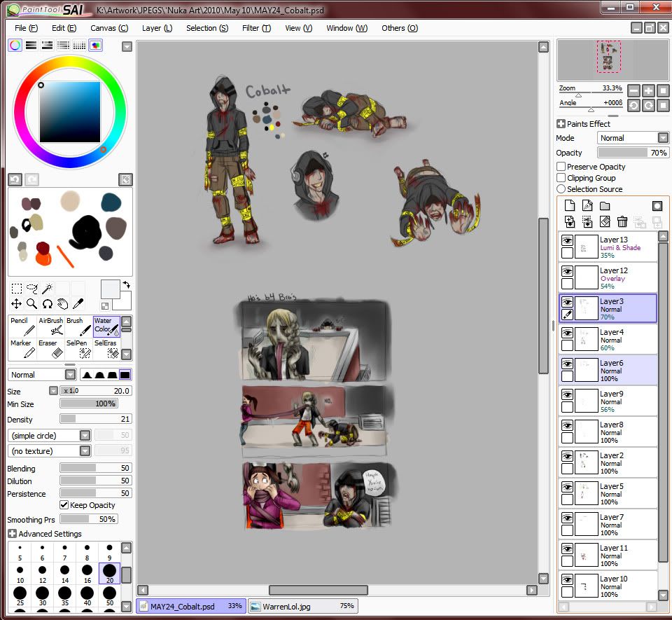672x620 pixels.
Task: Collapse the Advanced Settings section
Action: [x=12, y=534]
